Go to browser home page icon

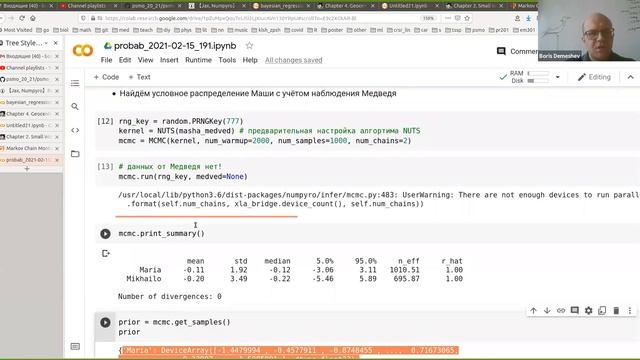[x=33, y=18]
